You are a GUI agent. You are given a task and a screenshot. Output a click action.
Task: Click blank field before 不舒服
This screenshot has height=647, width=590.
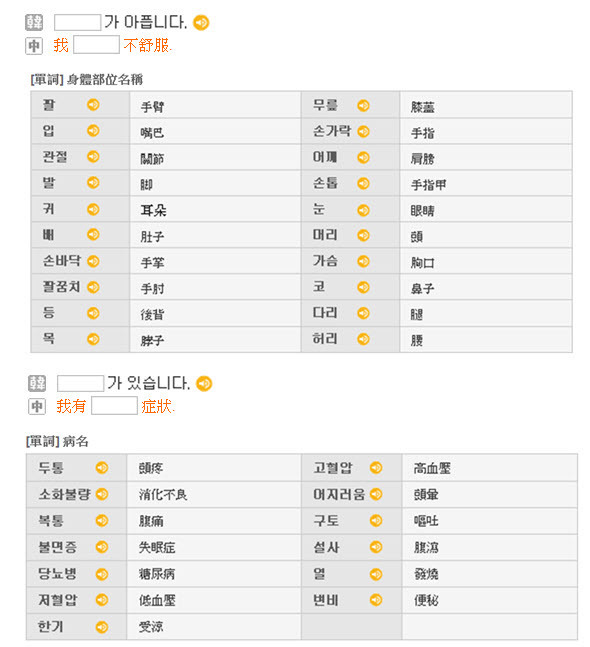pyautogui.click(x=97, y=45)
